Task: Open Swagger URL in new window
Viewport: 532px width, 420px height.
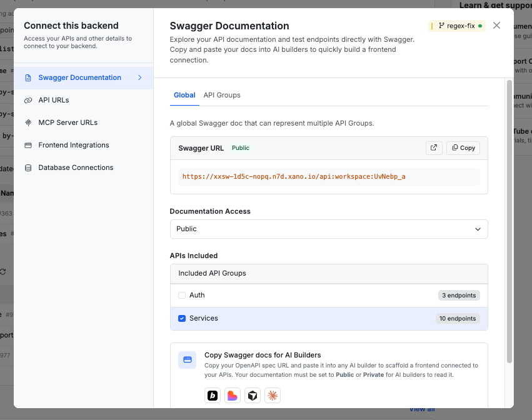Action: [434, 148]
